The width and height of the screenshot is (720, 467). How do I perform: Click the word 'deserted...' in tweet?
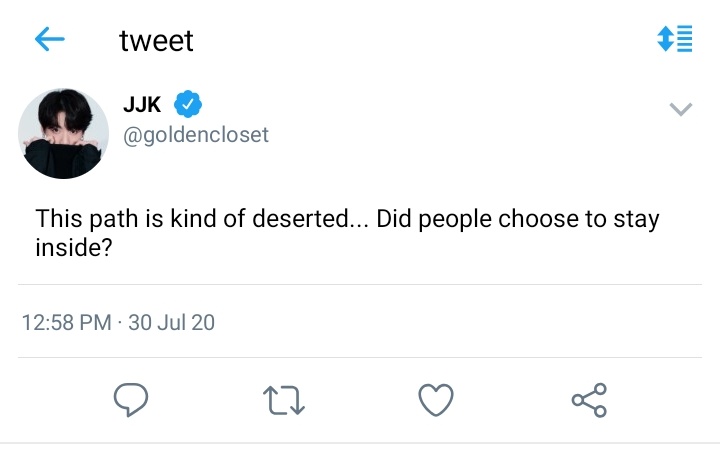tap(310, 219)
